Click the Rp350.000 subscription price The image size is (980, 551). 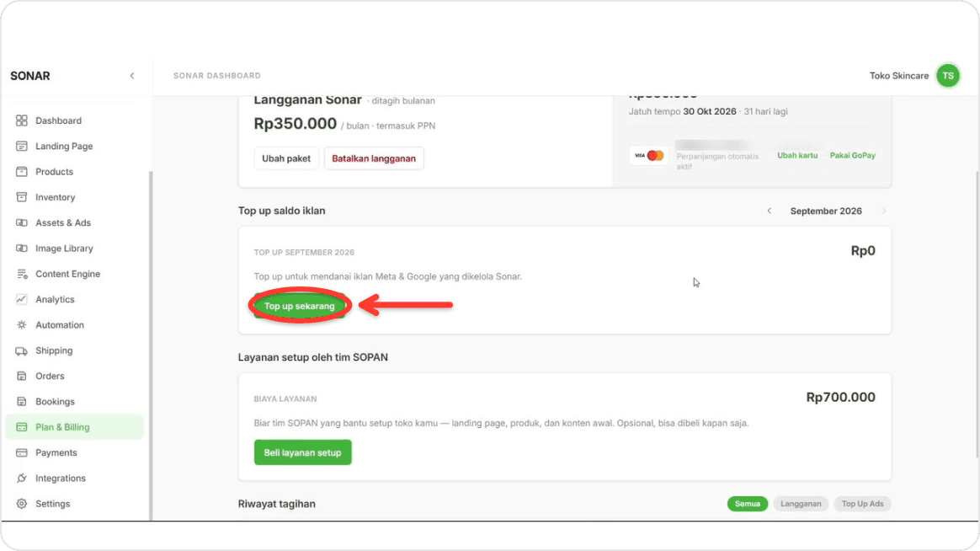coord(295,124)
